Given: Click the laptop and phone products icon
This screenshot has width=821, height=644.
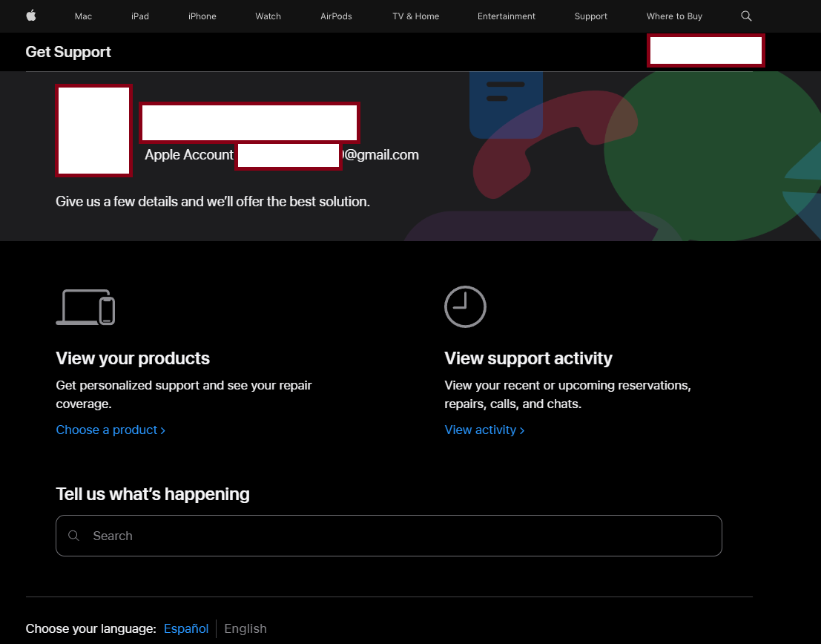Looking at the screenshot, I should click(85, 307).
